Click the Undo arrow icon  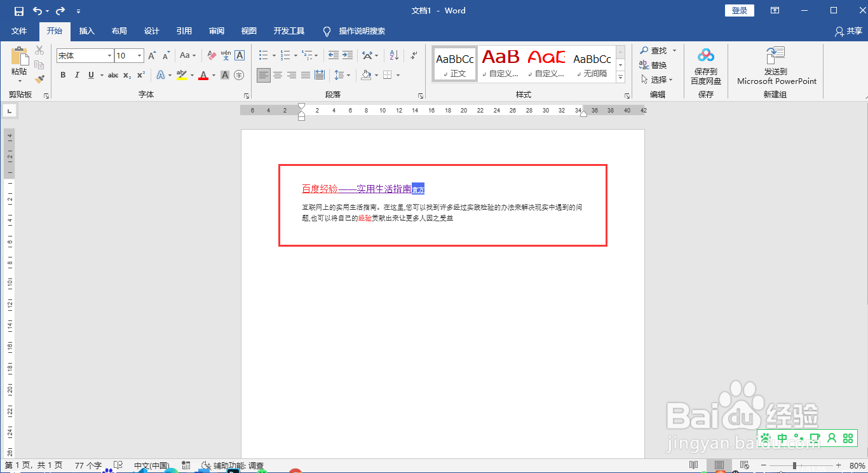coord(38,11)
